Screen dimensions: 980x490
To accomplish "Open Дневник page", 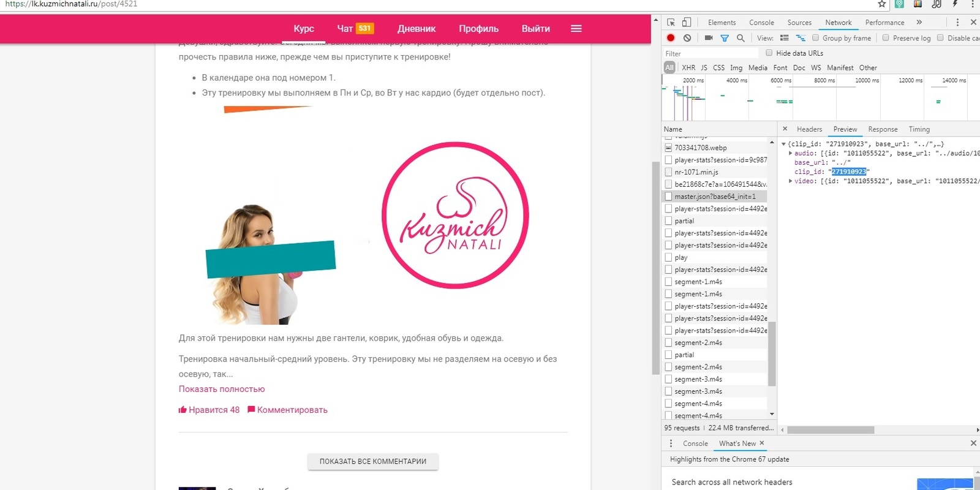I will (417, 29).
